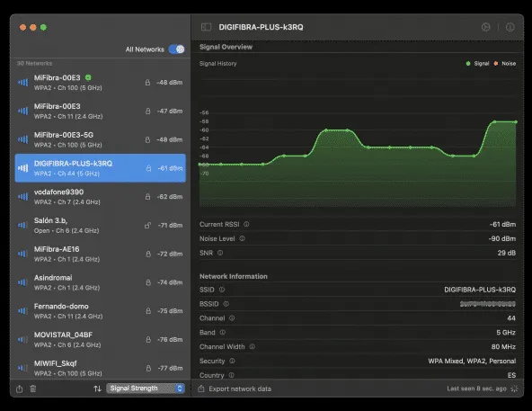This screenshot has height=411, width=532.
Task: Click info icon next to Noise Level
Action: click(242, 238)
